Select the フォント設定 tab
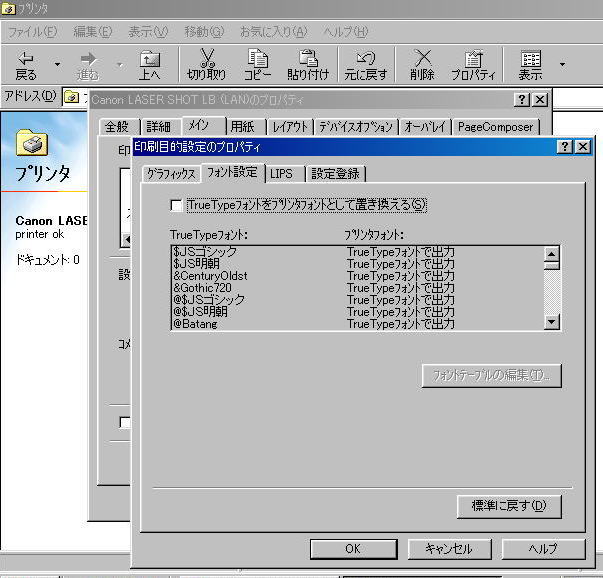 [233, 172]
